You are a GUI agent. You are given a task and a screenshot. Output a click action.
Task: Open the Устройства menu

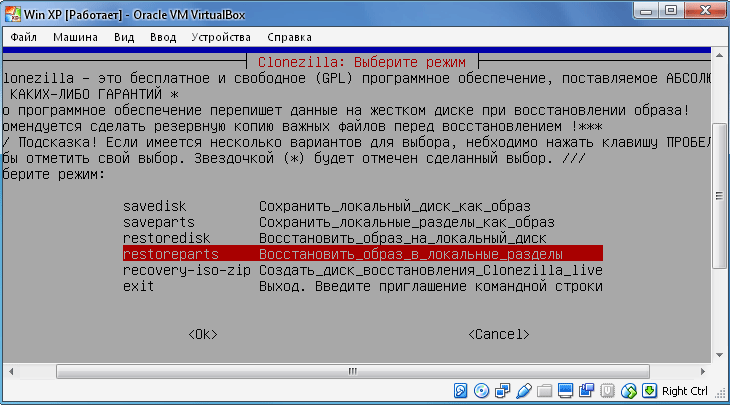click(x=219, y=37)
